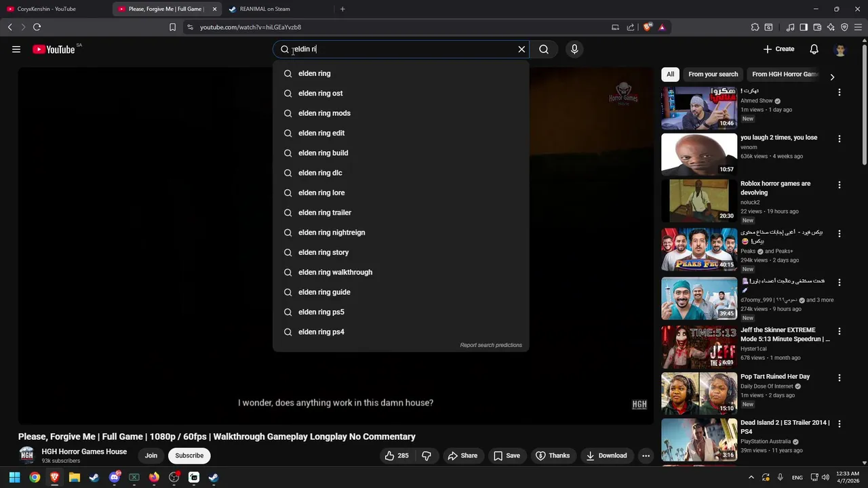
Task: Like the video with thumbs up
Action: 397,455
